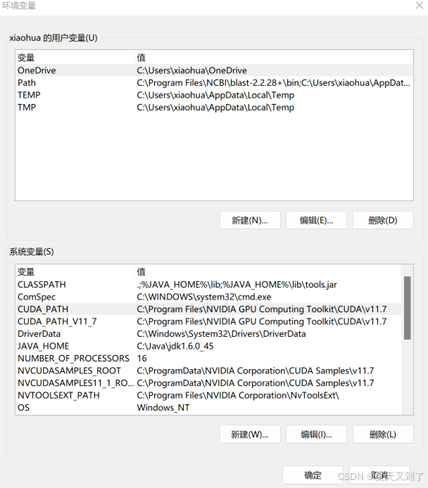The height and width of the screenshot is (488, 428).
Task: Click the C:\WINDOWS\system32\cmd.exe value
Action: [x=204, y=297]
